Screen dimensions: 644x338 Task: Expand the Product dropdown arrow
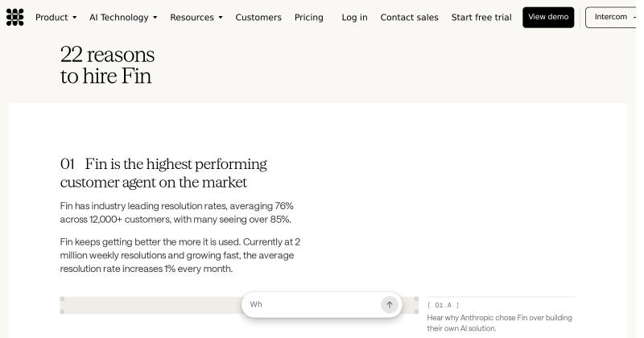click(74, 18)
